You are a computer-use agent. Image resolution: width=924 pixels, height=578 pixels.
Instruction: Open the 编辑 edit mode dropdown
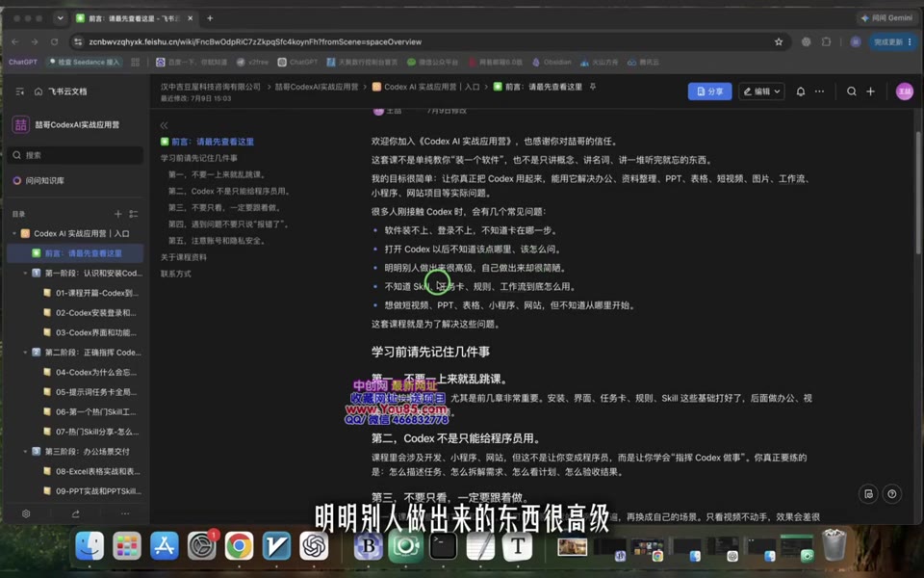[761, 92]
